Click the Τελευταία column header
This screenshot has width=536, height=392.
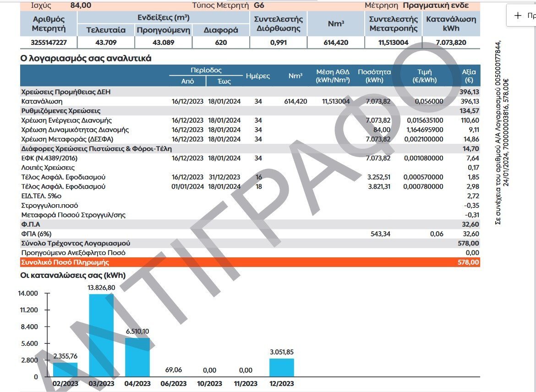click(106, 30)
